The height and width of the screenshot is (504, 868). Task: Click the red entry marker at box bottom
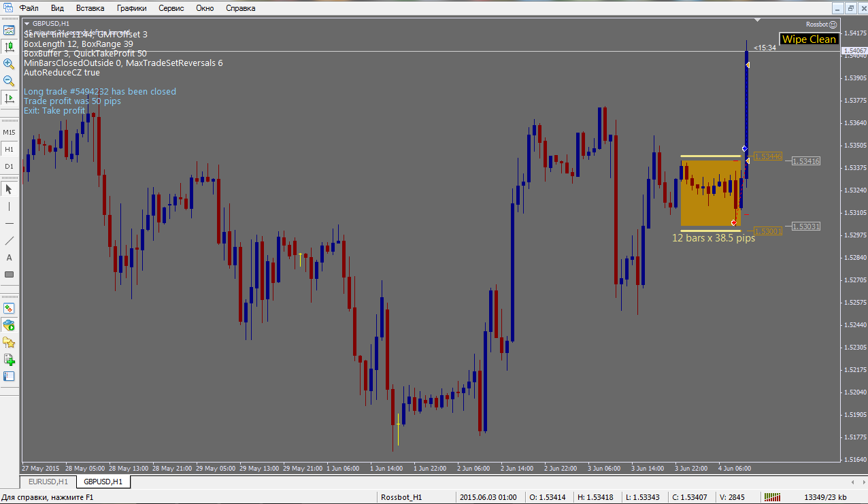tap(733, 222)
